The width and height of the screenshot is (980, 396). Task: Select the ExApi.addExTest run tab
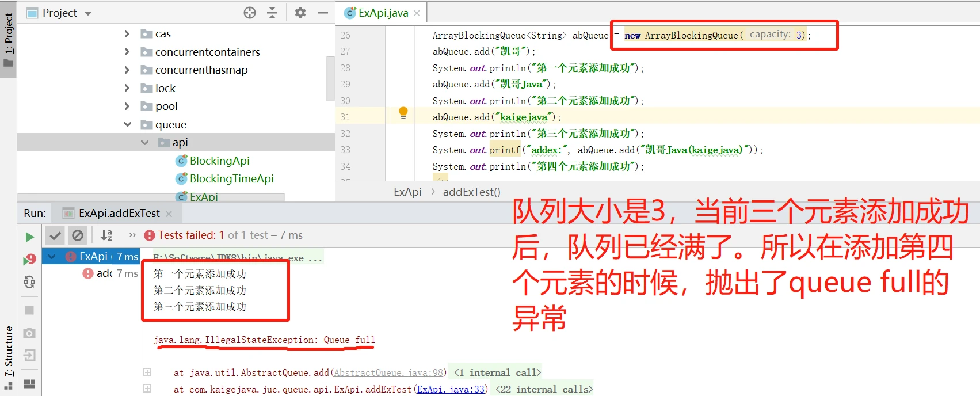[x=119, y=214]
